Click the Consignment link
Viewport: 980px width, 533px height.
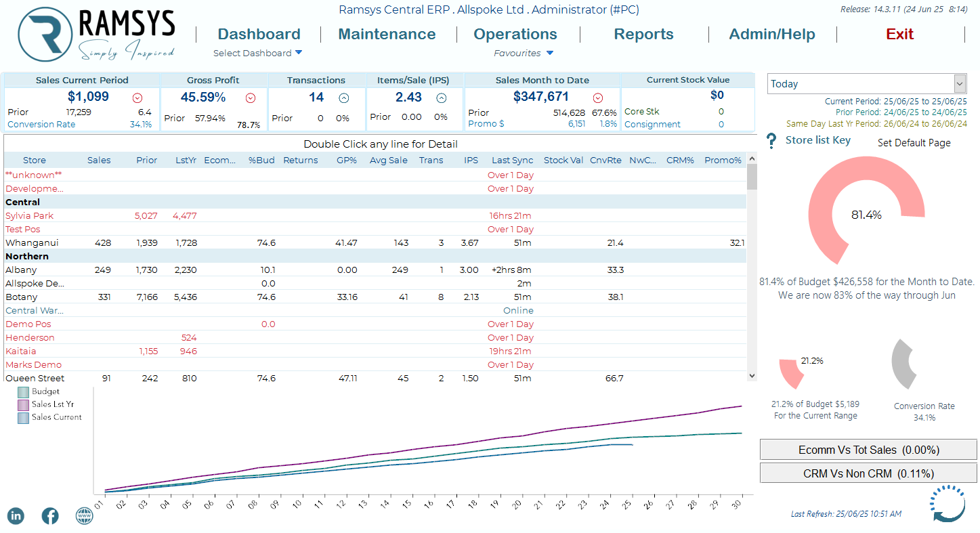[652, 124]
